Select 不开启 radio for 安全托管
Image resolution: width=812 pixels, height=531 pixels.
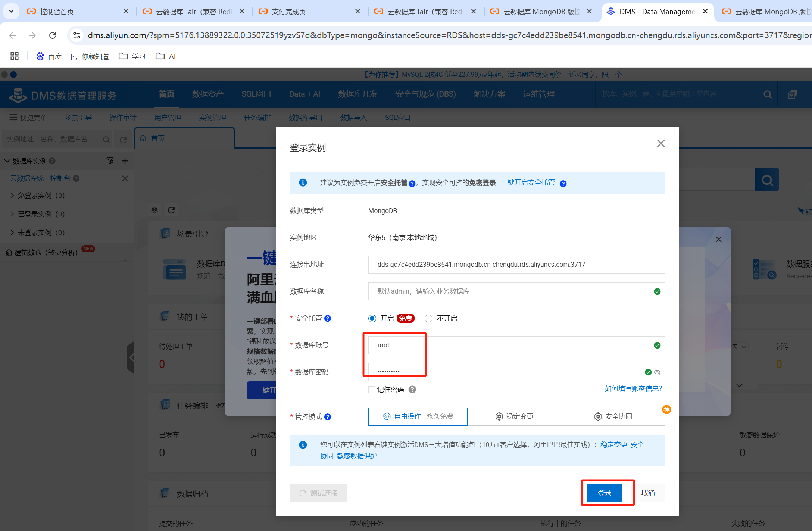(428, 318)
